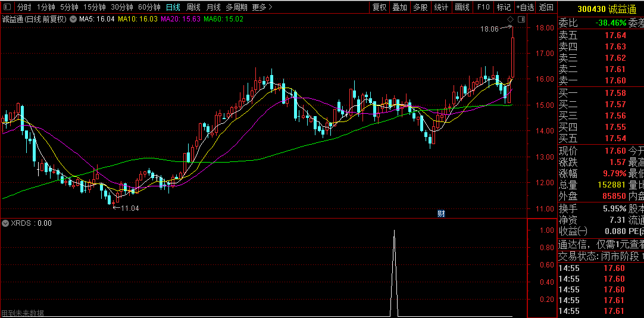This screenshot has width=644, height=318.
Task: Activate the 画线 drawing tool
Action: click(x=462, y=7)
